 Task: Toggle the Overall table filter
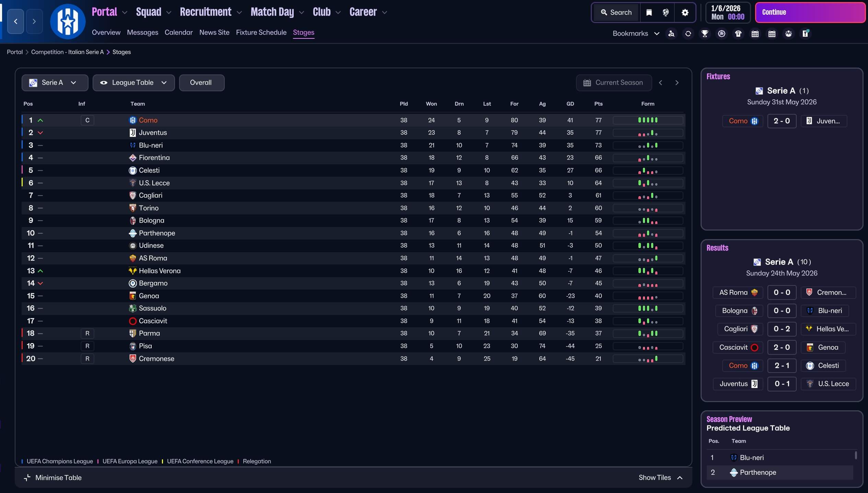[201, 83]
